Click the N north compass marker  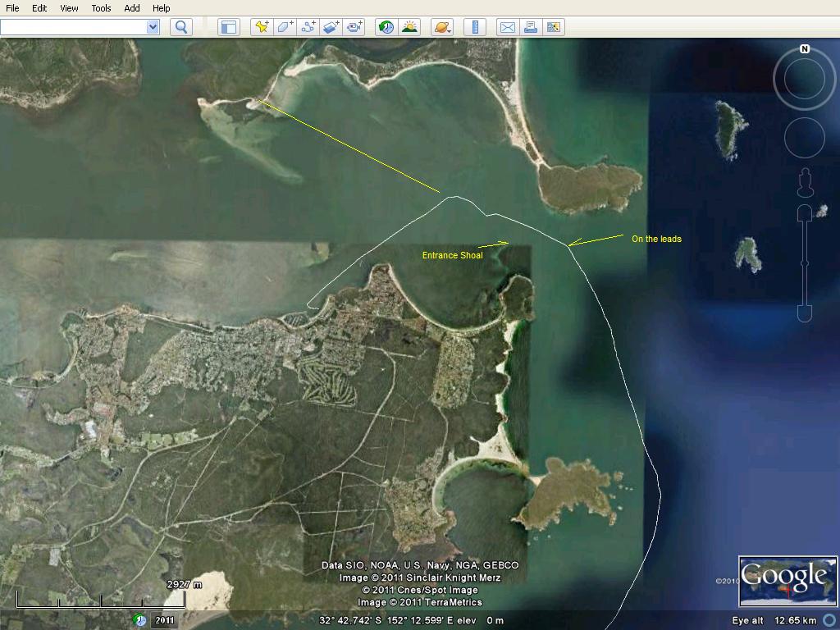(805, 49)
